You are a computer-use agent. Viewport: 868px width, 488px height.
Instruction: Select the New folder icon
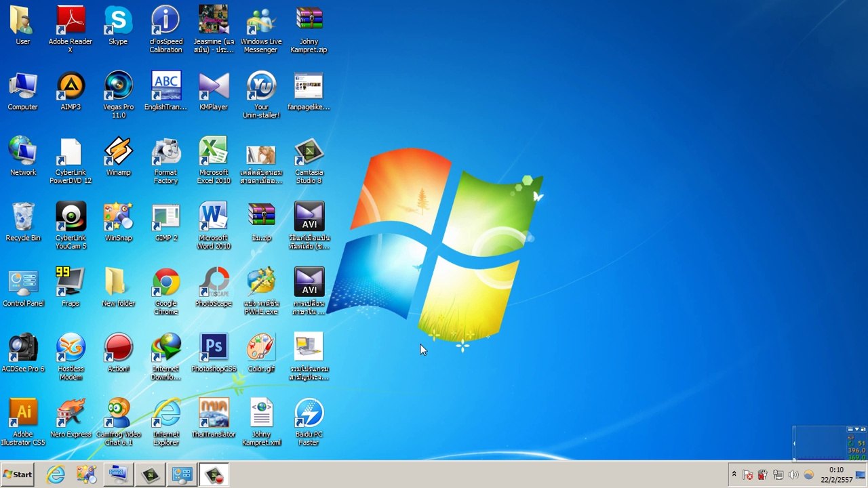(x=118, y=287)
